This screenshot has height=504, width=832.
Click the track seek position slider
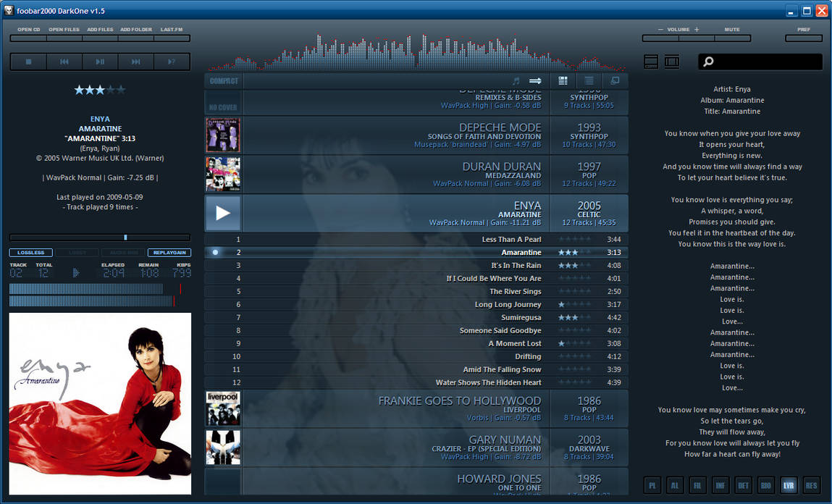[125, 237]
